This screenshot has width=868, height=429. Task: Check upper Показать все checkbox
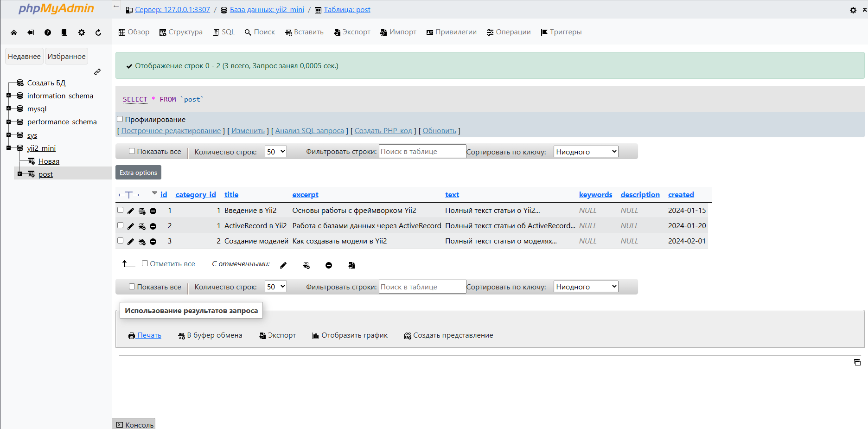(132, 151)
